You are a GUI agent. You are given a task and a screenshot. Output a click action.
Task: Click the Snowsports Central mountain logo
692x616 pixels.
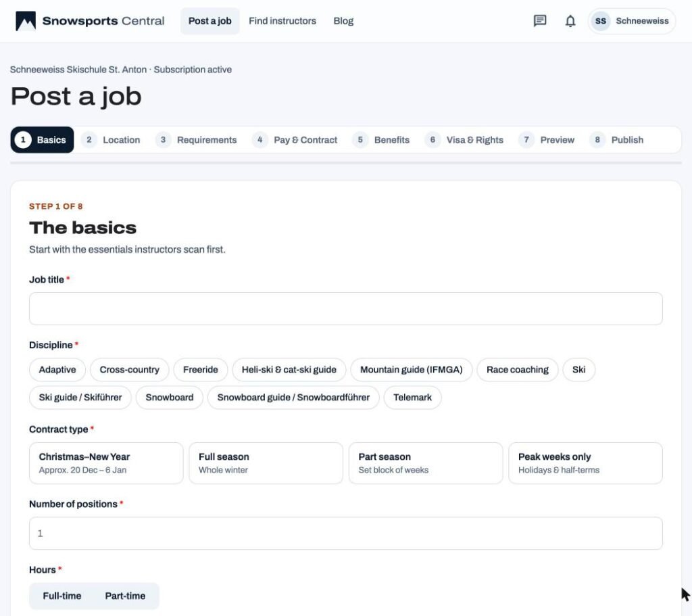26,21
